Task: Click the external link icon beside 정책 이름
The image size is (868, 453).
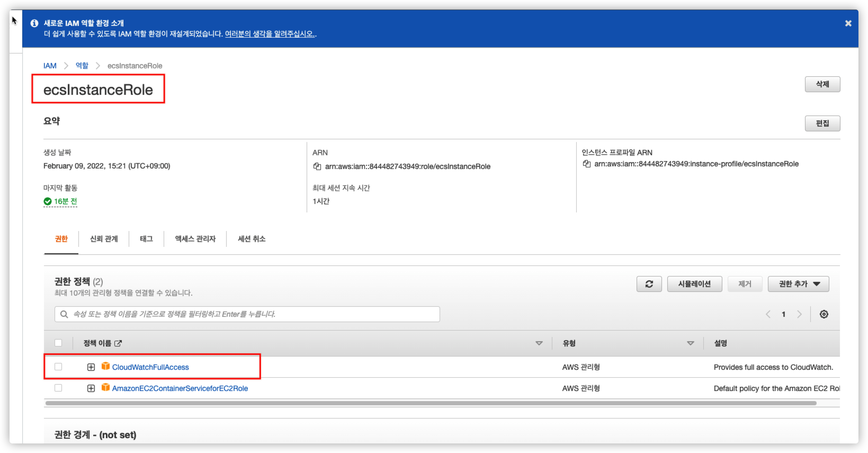Action: pyautogui.click(x=118, y=343)
